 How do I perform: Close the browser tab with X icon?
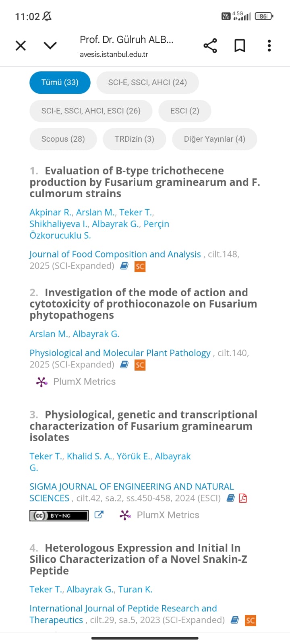point(21,45)
